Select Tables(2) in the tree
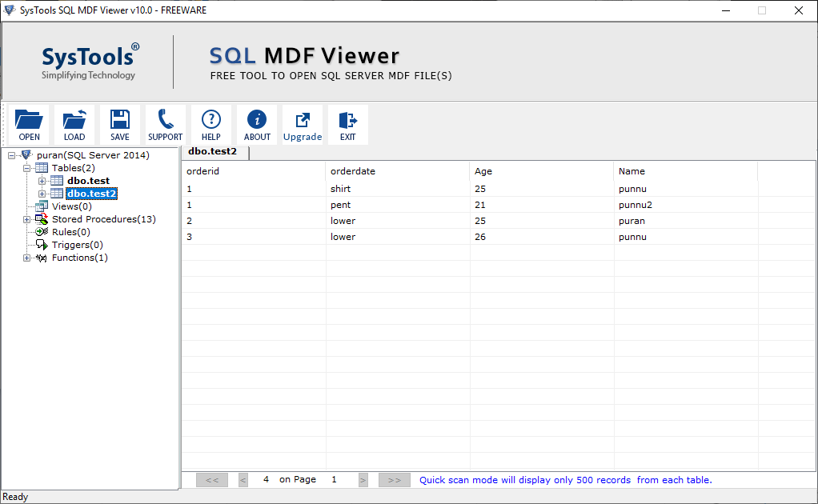Image resolution: width=818 pixels, height=504 pixels. pyautogui.click(x=74, y=168)
